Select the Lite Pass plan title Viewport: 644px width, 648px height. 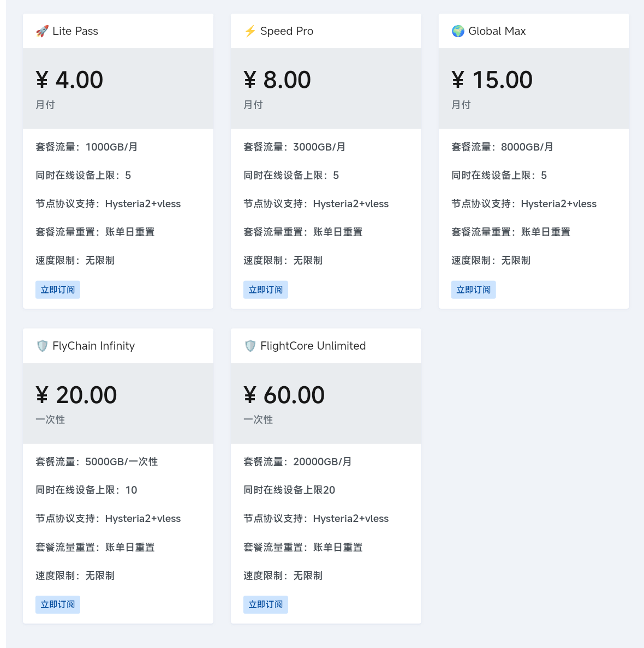[75, 31]
